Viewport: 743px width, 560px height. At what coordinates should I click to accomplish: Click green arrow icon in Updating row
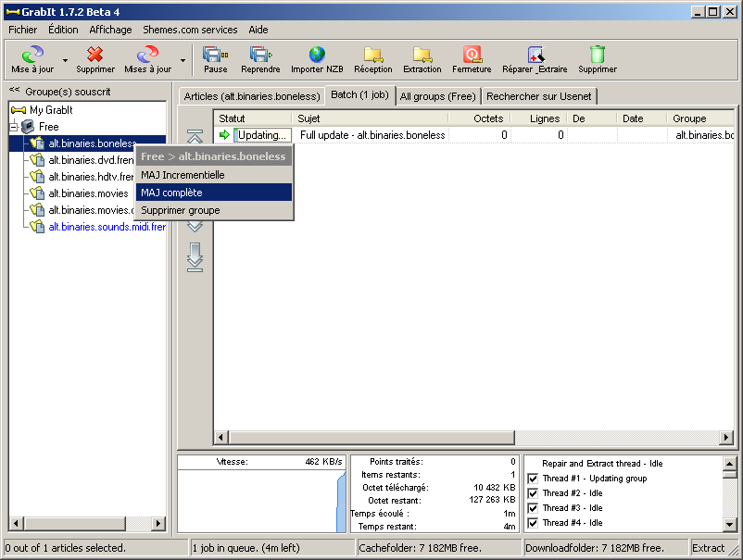pyautogui.click(x=224, y=135)
